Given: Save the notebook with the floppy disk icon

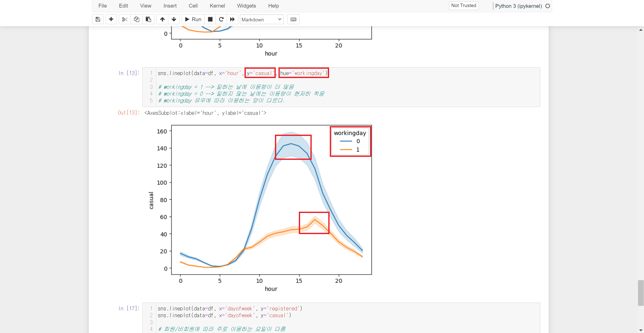Looking at the screenshot, I should [98, 19].
